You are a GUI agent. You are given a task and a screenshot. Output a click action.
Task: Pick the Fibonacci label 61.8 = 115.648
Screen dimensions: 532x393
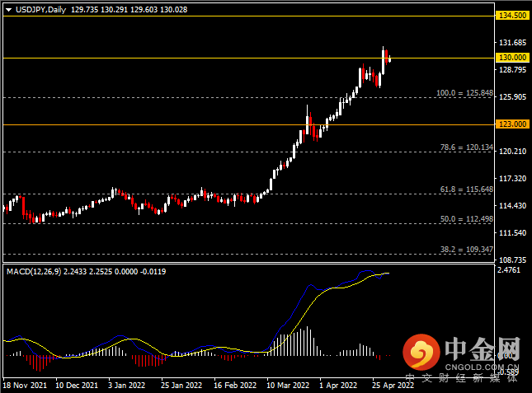point(467,189)
